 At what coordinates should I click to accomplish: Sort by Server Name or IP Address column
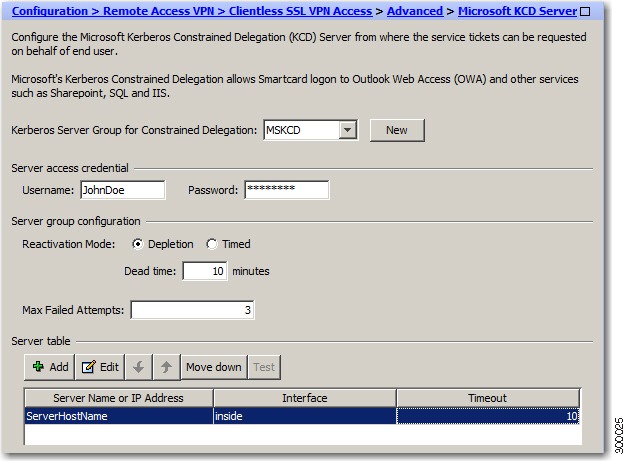119,398
